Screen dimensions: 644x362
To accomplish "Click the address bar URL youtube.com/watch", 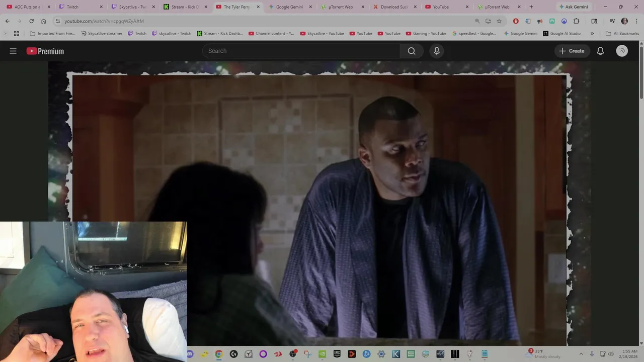I will pyautogui.click(x=104, y=21).
